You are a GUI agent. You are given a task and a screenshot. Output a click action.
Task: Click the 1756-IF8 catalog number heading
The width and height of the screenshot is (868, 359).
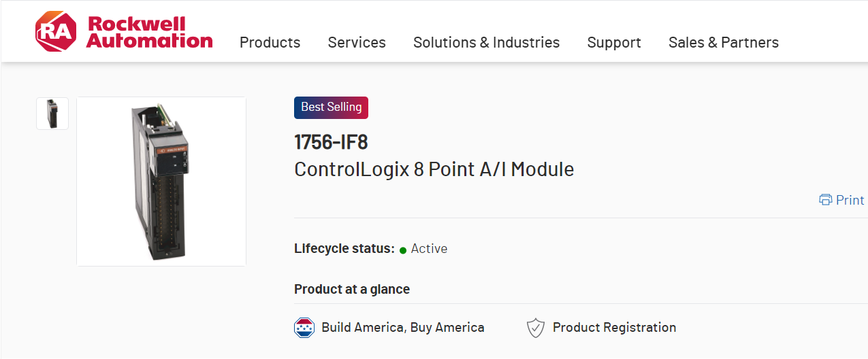(331, 142)
